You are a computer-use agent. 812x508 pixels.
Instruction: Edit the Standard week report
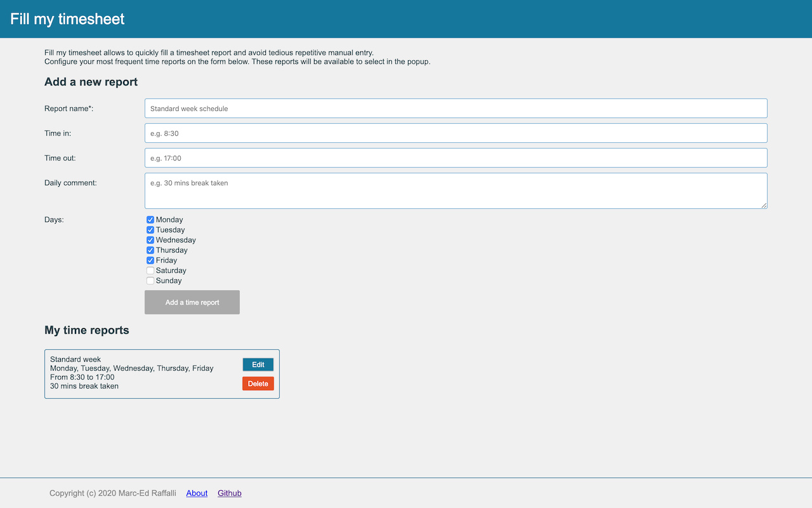(258, 364)
